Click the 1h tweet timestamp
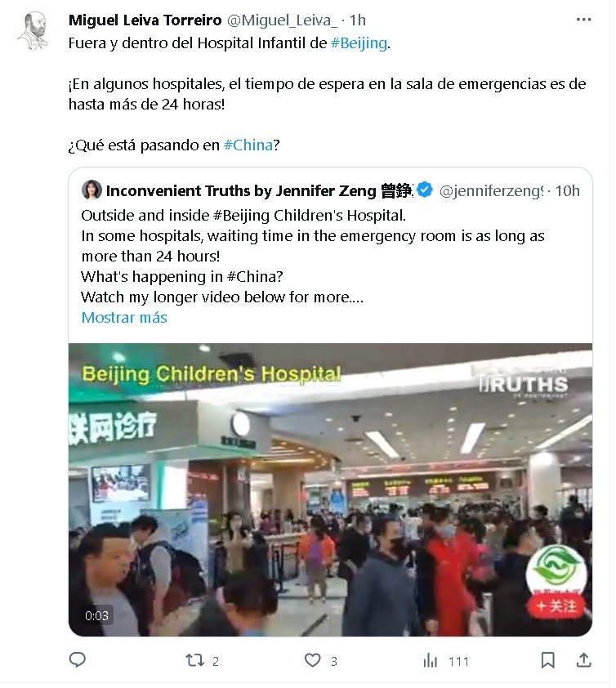The image size is (616, 688). click(358, 20)
